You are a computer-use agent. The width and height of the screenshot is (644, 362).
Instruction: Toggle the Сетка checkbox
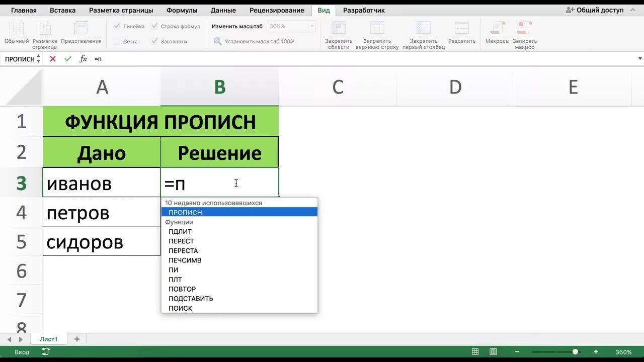(117, 41)
